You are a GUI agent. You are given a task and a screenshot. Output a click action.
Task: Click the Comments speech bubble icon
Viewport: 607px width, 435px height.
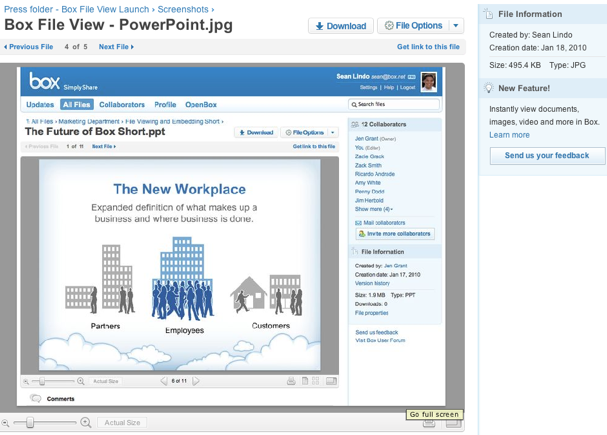[x=36, y=398]
